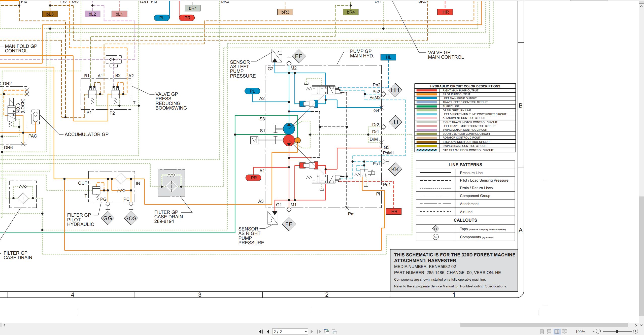Click the tan bR3 tag
644x335 pixels.
(x=285, y=12)
